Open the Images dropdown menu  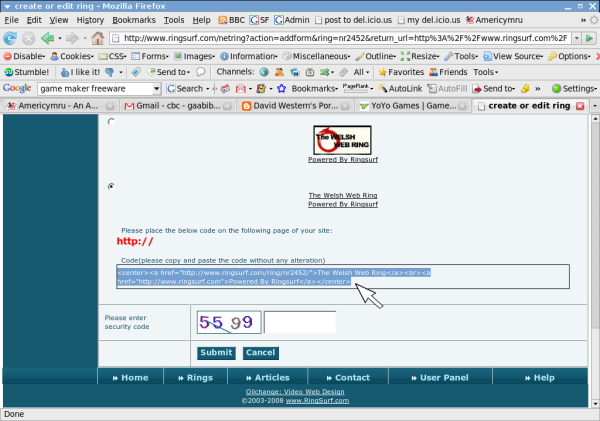[x=194, y=56]
